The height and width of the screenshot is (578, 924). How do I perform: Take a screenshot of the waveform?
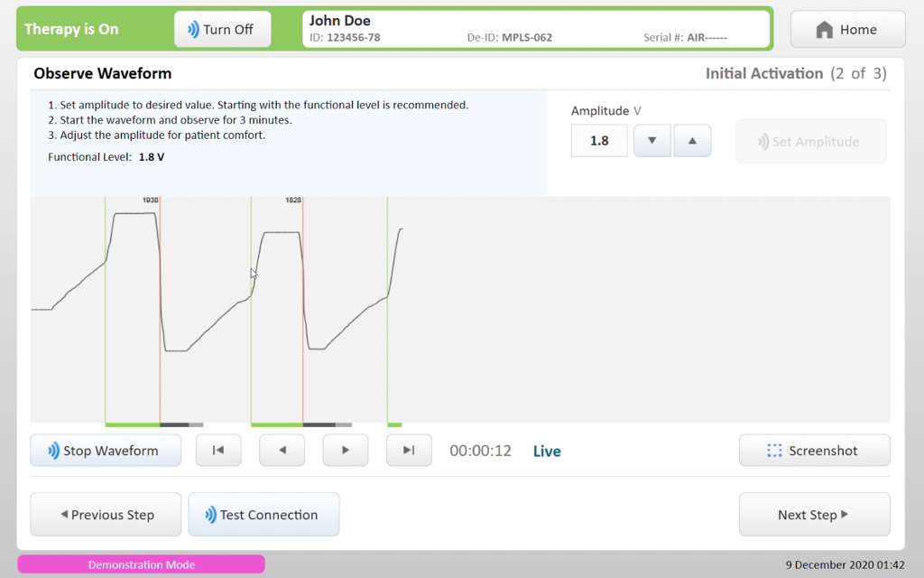click(815, 451)
